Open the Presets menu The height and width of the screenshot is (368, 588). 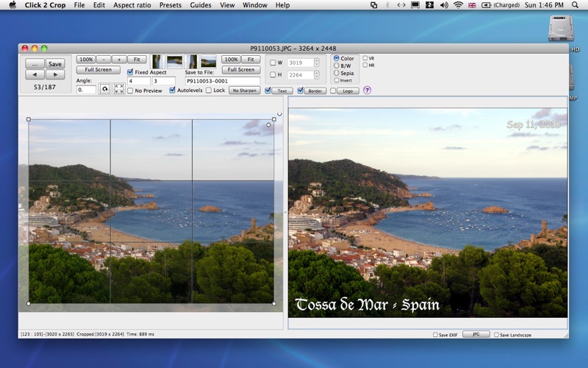171,5
